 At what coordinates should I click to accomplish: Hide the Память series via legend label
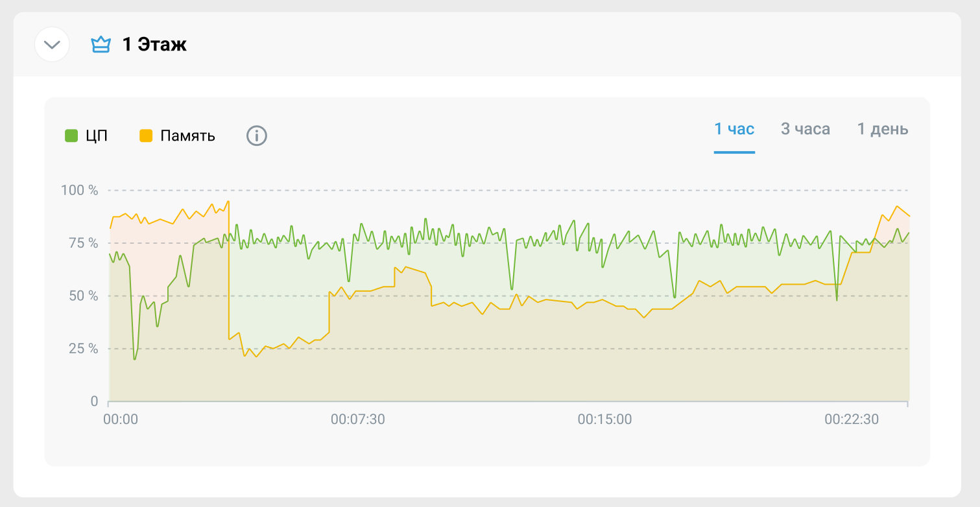point(188,136)
